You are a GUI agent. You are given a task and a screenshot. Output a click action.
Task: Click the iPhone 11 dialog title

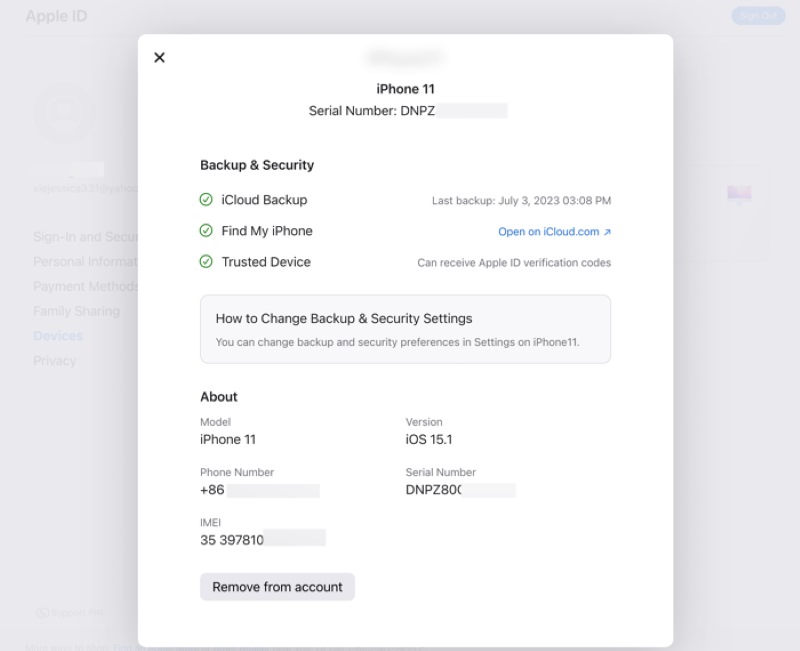pyautogui.click(x=405, y=89)
